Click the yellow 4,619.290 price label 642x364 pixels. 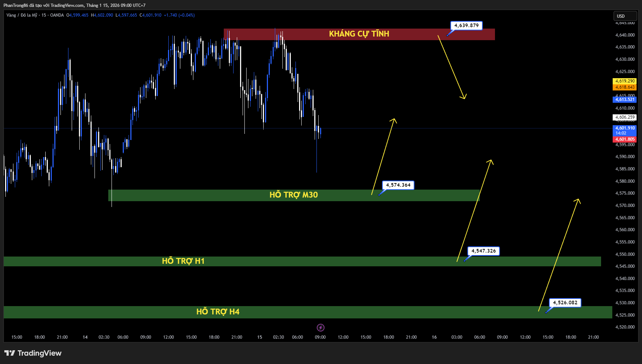(625, 81)
